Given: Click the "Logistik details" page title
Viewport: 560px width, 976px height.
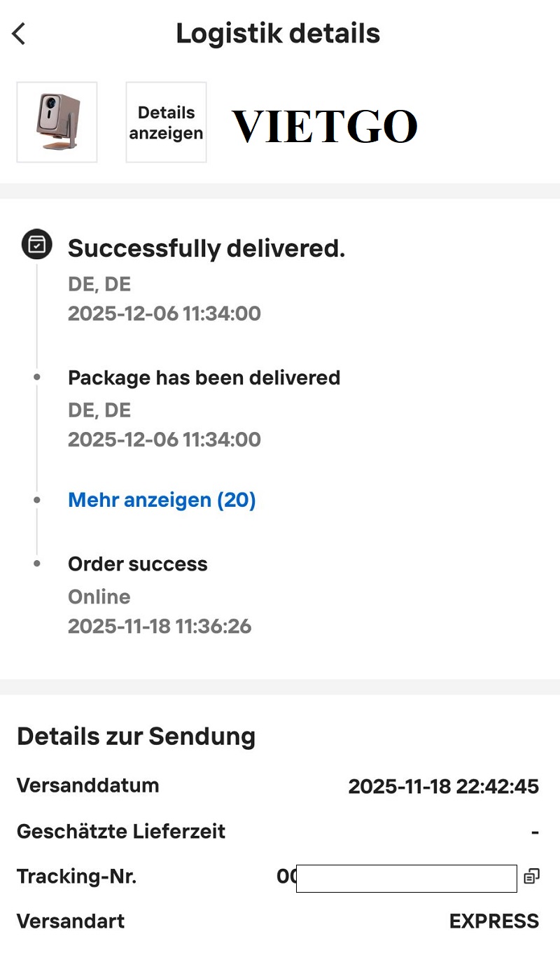Looking at the screenshot, I should click(x=278, y=34).
